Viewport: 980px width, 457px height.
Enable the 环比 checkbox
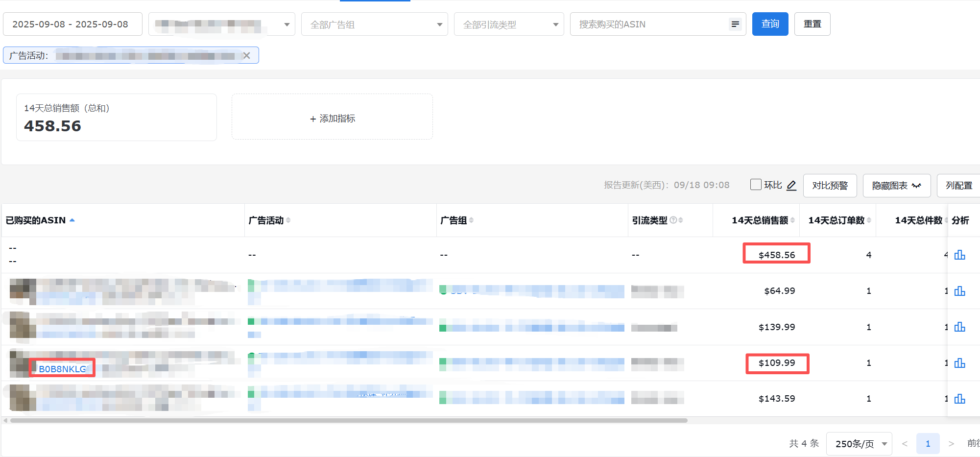coord(756,185)
